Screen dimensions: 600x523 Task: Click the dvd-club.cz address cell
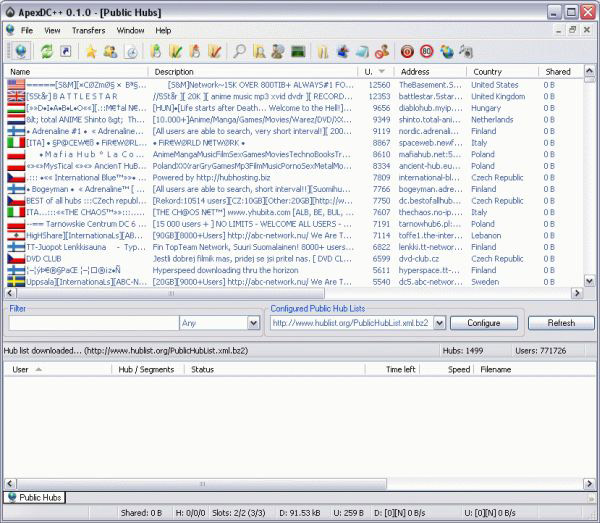click(419, 259)
